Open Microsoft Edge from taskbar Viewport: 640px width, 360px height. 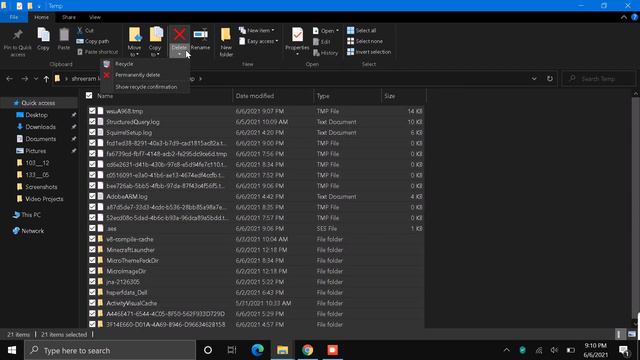[x=257, y=350]
